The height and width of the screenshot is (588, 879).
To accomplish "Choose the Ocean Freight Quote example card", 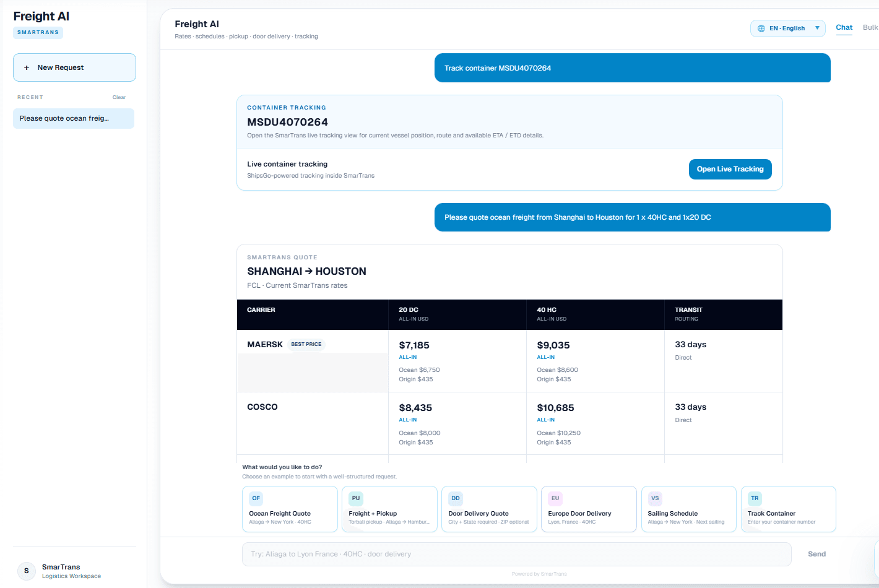I will pos(290,509).
